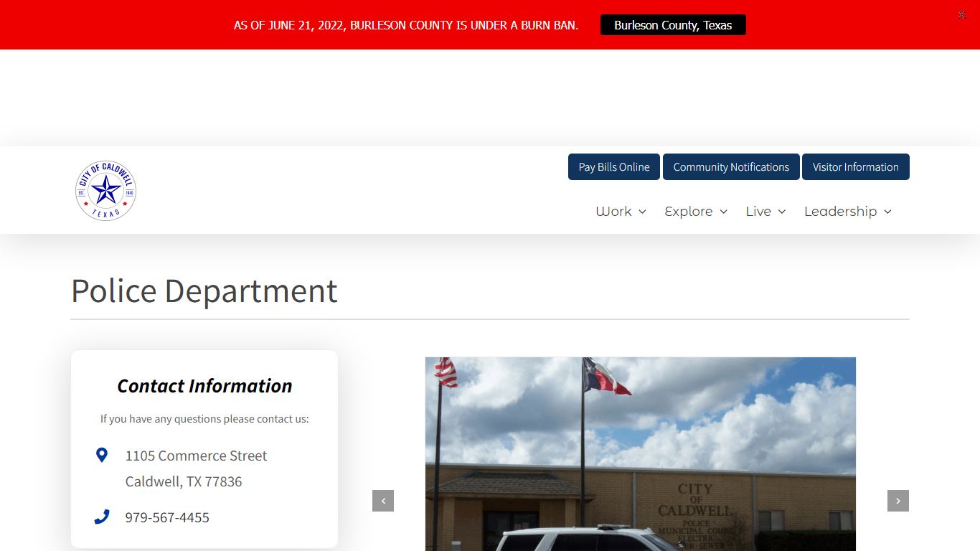980x551 pixels.
Task: Click the police building photo
Action: 641,454
